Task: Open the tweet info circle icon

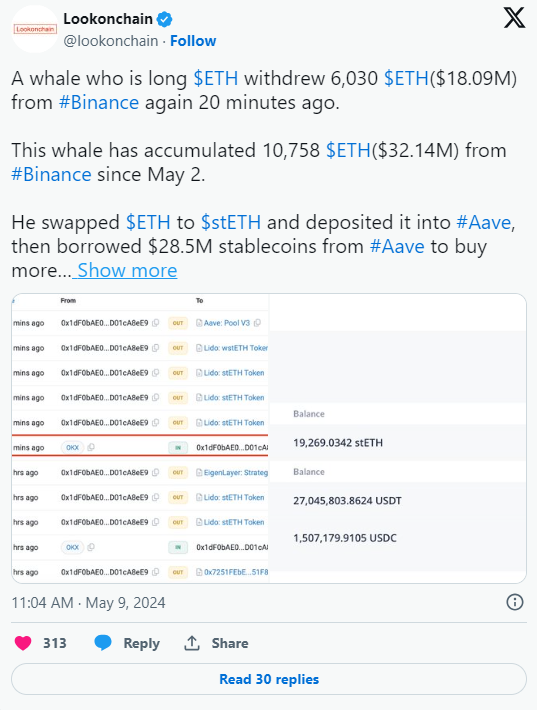Action: pyautogui.click(x=515, y=603)
